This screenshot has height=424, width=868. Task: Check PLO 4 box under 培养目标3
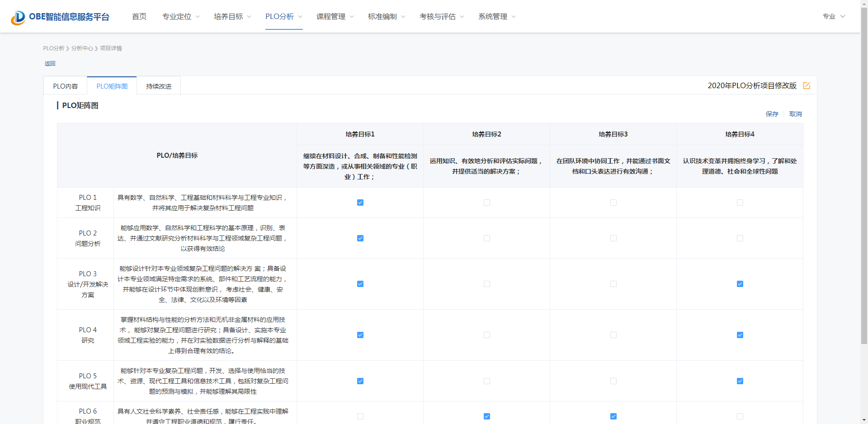pos(613,335)
